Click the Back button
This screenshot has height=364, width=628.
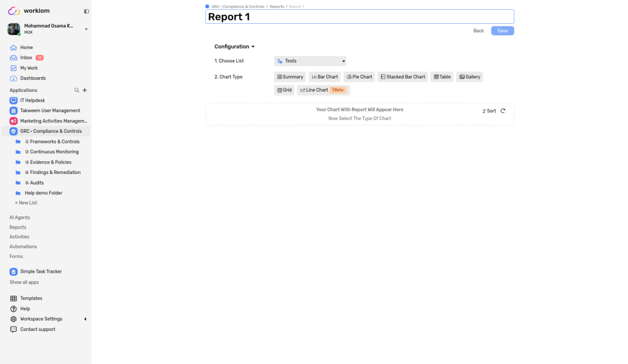tap(478, 31)
